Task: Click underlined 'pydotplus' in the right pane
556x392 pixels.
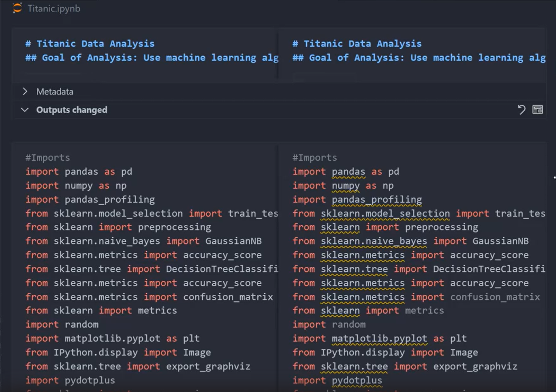Action: [357, 381]
